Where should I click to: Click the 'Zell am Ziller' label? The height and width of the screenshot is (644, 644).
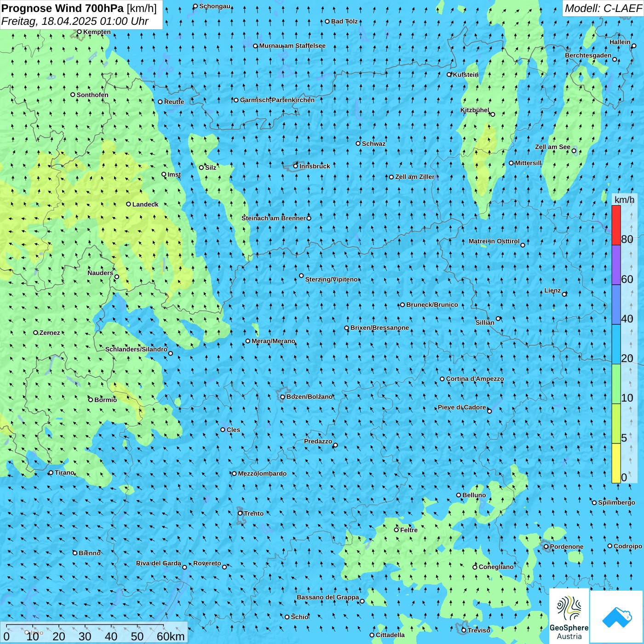coord(415,177)
